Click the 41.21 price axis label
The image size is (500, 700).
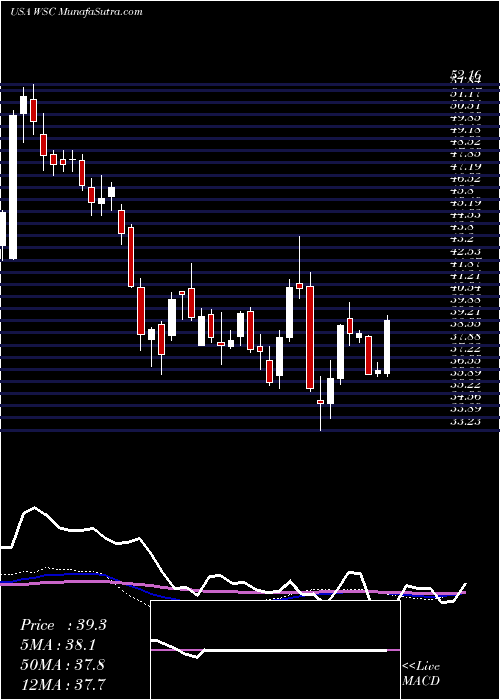[x=466, y=276]
